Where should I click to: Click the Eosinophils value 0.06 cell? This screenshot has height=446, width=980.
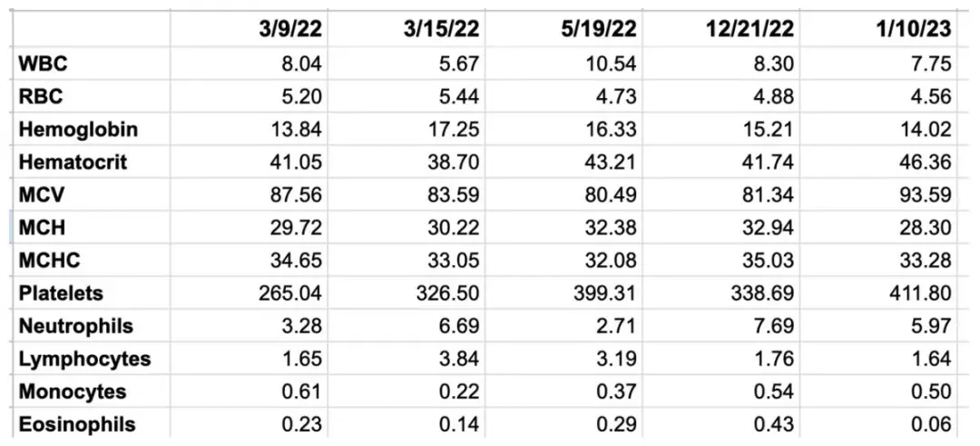[x=877, y=424]
